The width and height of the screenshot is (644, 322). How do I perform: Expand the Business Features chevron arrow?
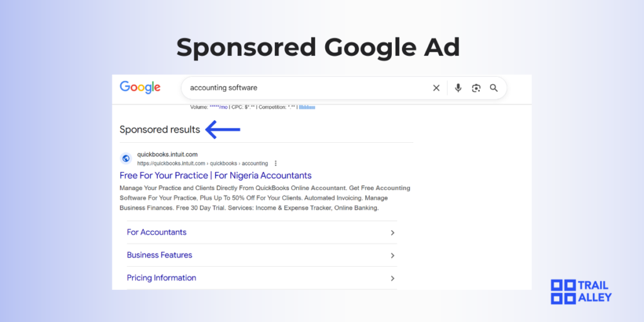point(392,255)
